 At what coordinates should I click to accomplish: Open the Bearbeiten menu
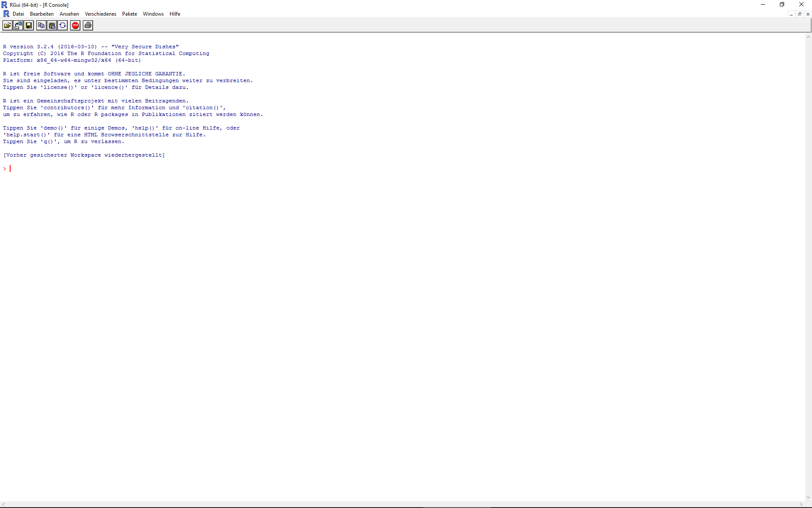point(42,14)
